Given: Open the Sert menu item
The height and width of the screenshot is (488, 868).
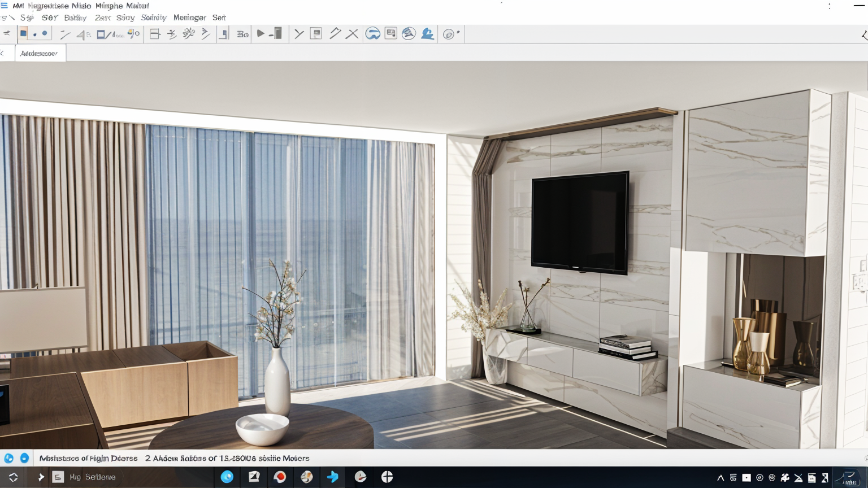Looking at the screenshot, I should coord(219,18).
